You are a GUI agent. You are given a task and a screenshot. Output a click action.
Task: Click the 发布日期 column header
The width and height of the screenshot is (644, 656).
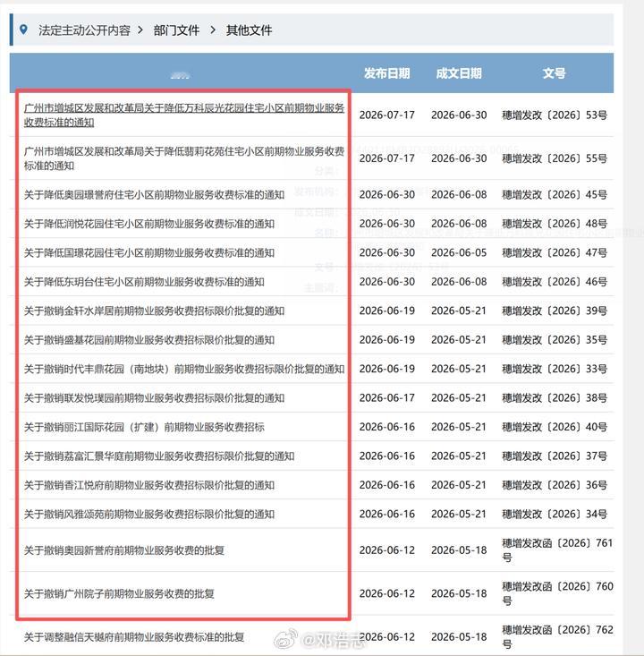[x=386, y=73]
